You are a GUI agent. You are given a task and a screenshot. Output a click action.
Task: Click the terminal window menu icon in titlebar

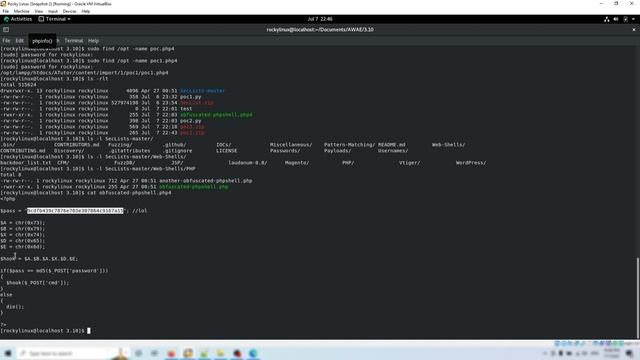6,29
